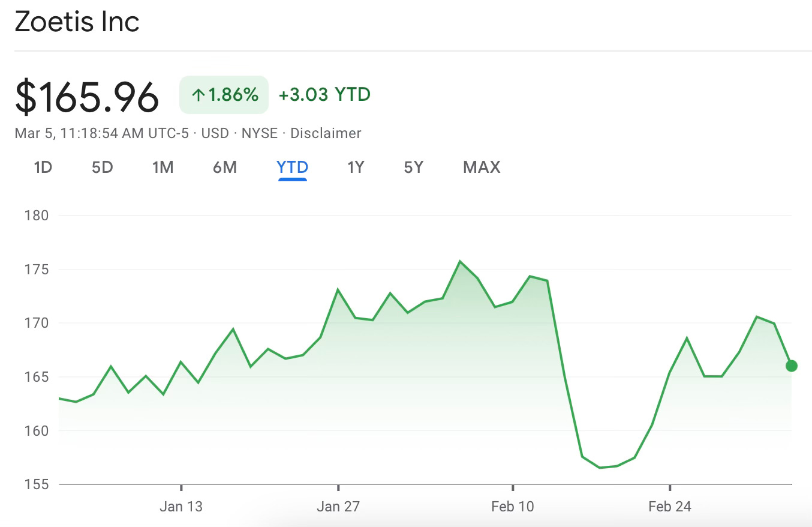Click the 180 y-axis label
The height and width of the screenshot is (527, 812).
37,215
